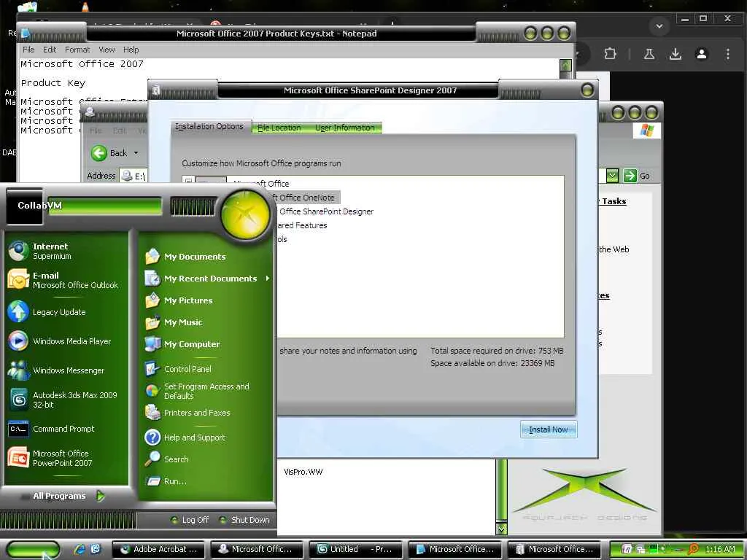Open Notepad Help menu
The width and height of the screenshot is (747, 560).
tap(131, 50)
